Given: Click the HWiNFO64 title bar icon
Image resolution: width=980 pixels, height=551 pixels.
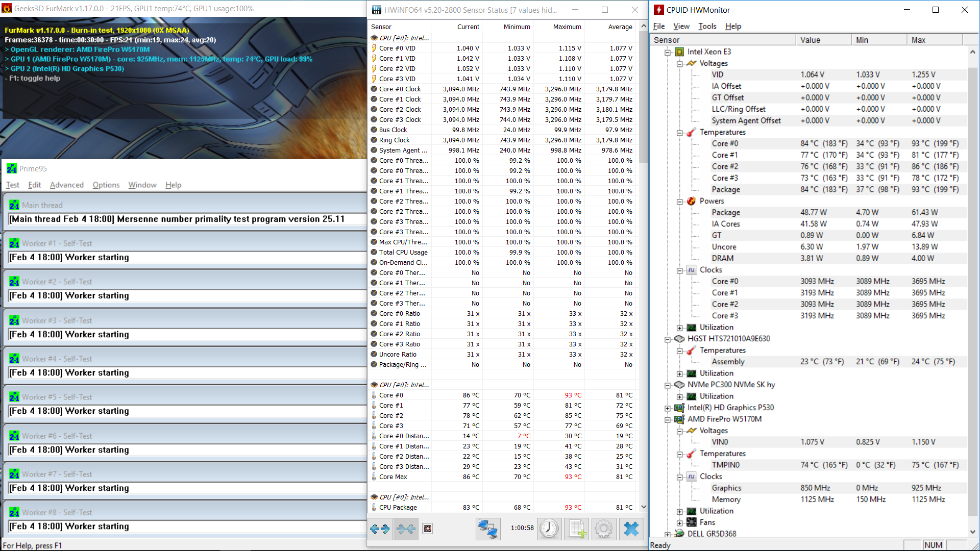Looking at the screenshot, I should (377, 10).
